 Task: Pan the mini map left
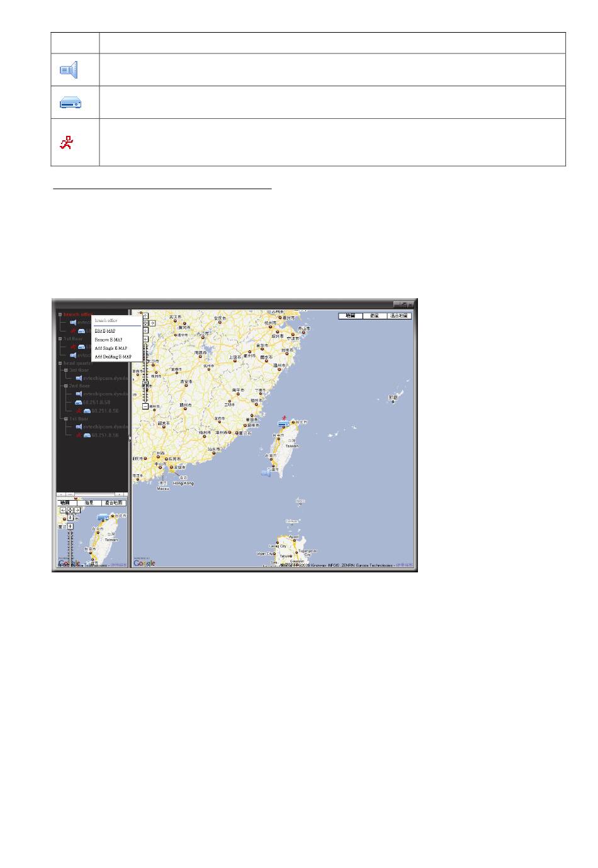tap(63, 510)
